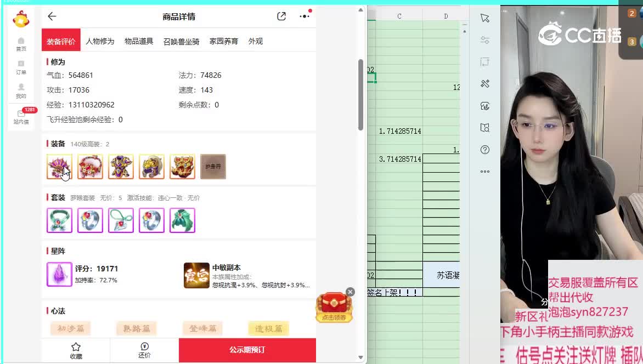
Task: Select the 登峰篇 心法 tab
Action: [202, 328]
